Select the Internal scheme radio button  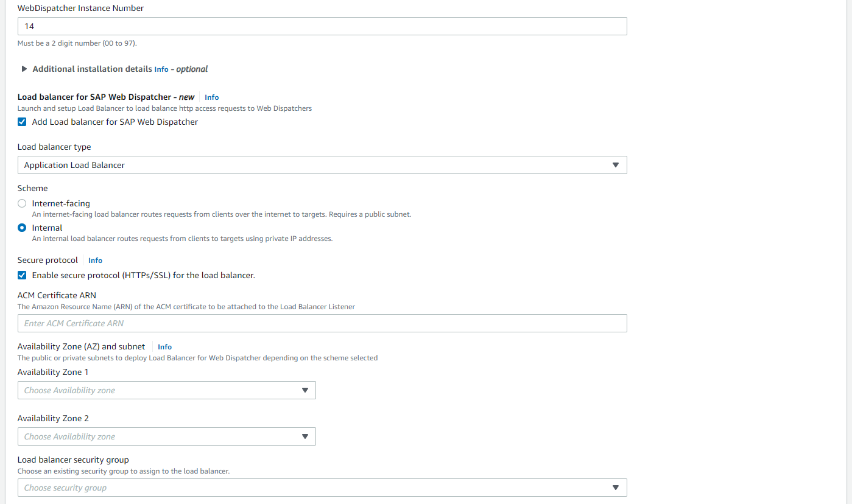(23, 228)
